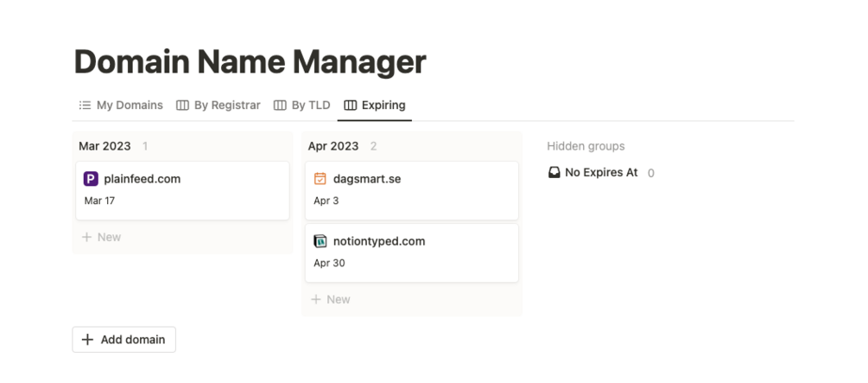This screenshot has height=383, width=868.
Task: Click the No Expires At inbox icon
Action: 554,173
